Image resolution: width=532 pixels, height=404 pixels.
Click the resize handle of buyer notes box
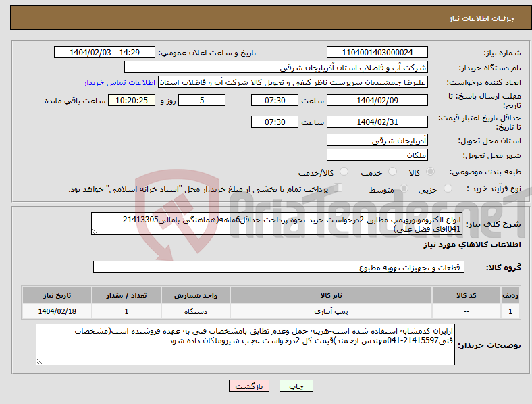pos(39,362)
